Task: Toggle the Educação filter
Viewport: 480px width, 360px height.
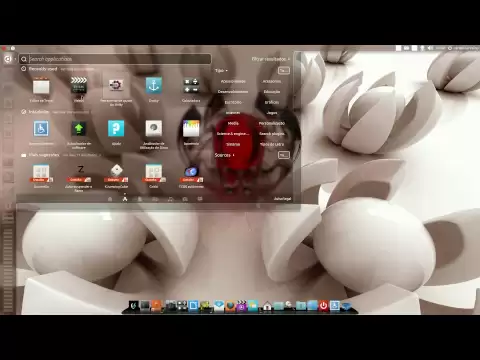Action: pyautogui.click(x=272, y=92)
